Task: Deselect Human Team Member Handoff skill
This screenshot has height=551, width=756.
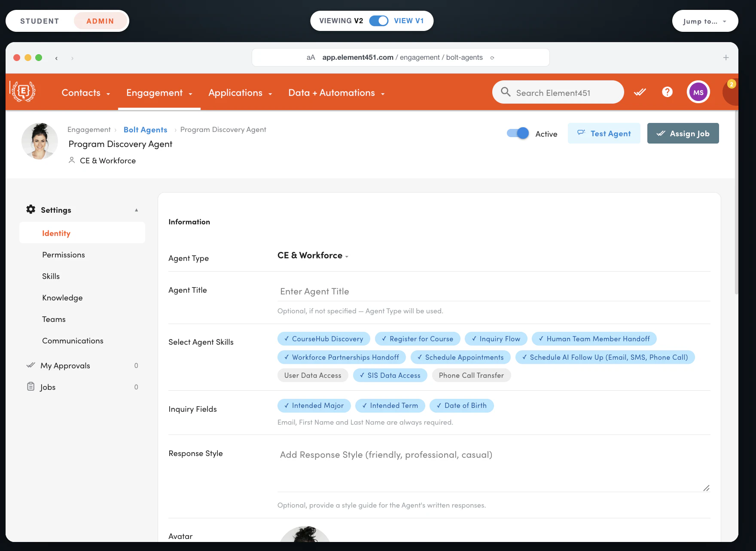Action: (x=594, y=339)
